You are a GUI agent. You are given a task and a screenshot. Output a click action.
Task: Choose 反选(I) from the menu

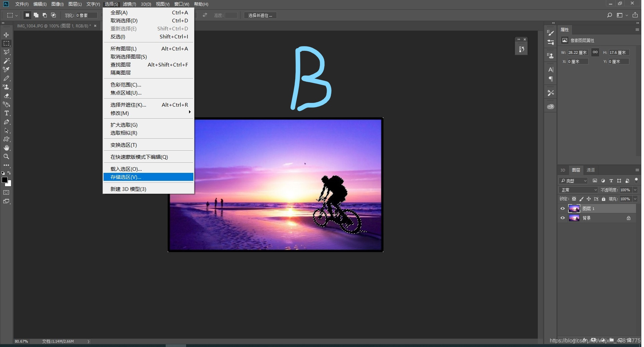coord(148,36)
